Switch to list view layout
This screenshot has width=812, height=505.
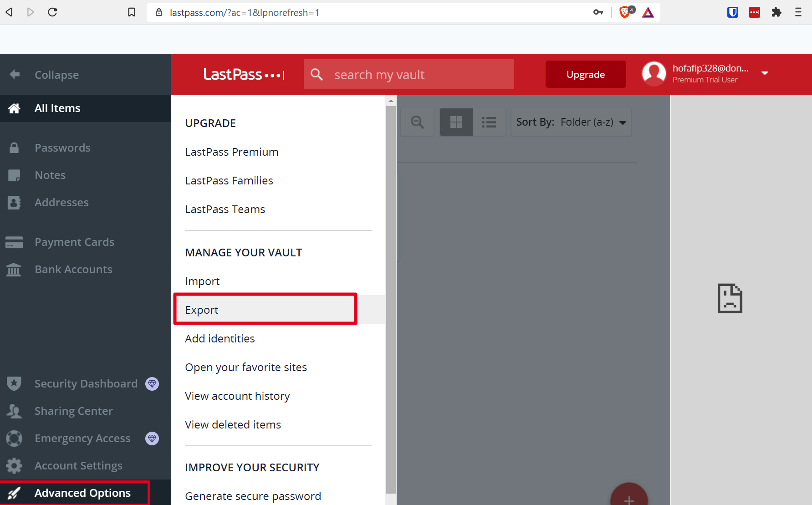(489, 122)
